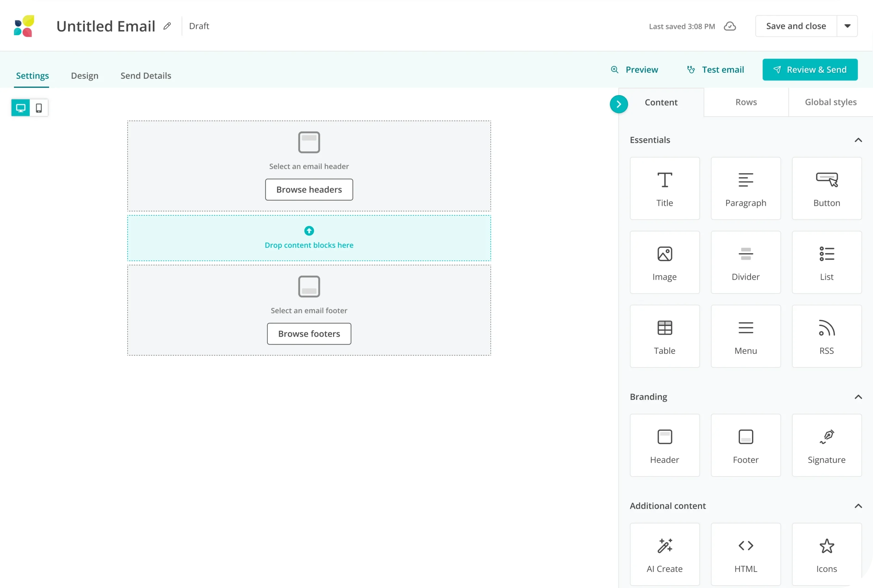Select the Image content block
The height and width of the screenshot is (588, 873).
click(x=664, y=262)
